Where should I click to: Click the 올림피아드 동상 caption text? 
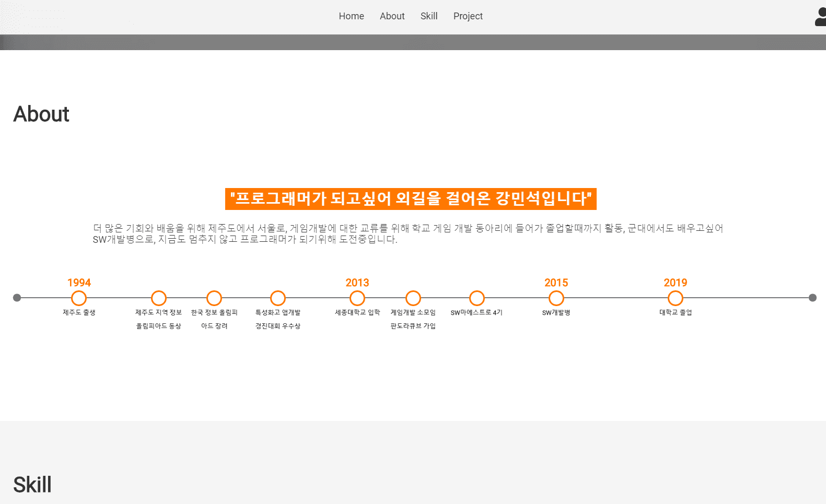159,326
